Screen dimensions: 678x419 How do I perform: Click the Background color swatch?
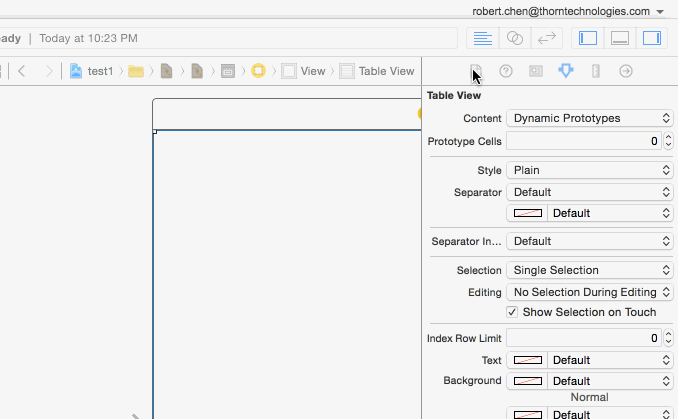528,381
